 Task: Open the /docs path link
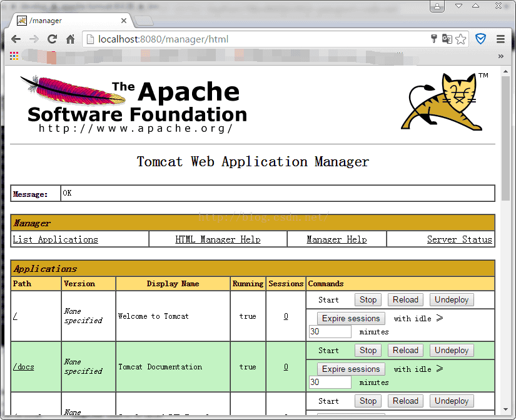click(x=23, y=367)
